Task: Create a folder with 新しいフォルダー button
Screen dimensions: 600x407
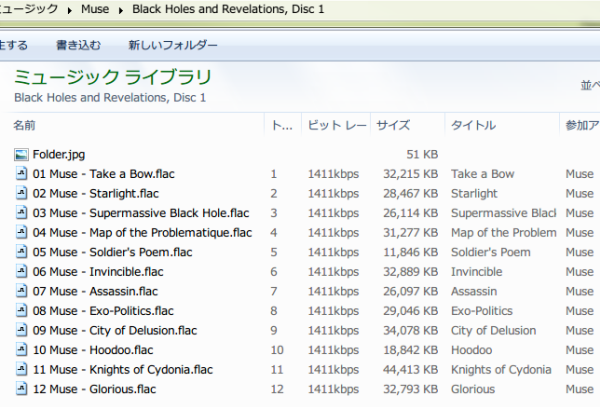Action: [173, 45]
